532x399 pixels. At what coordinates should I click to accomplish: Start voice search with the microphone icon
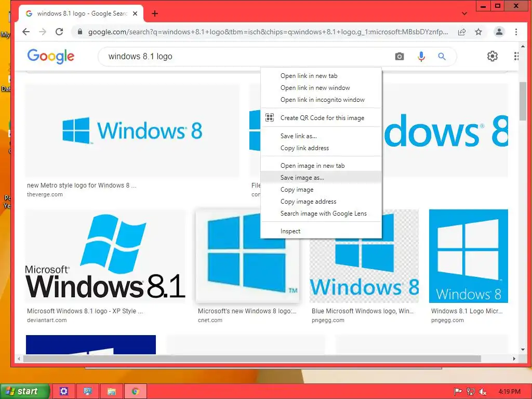(421, 56)
